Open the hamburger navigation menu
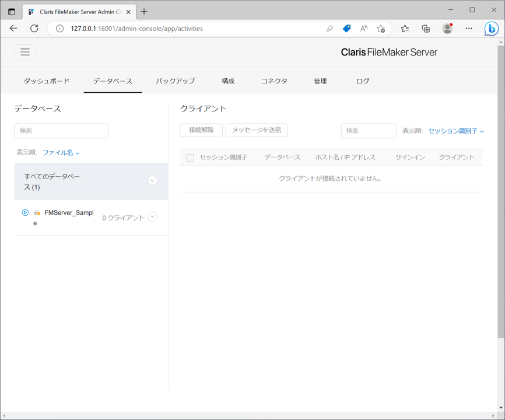 point(25,52)
